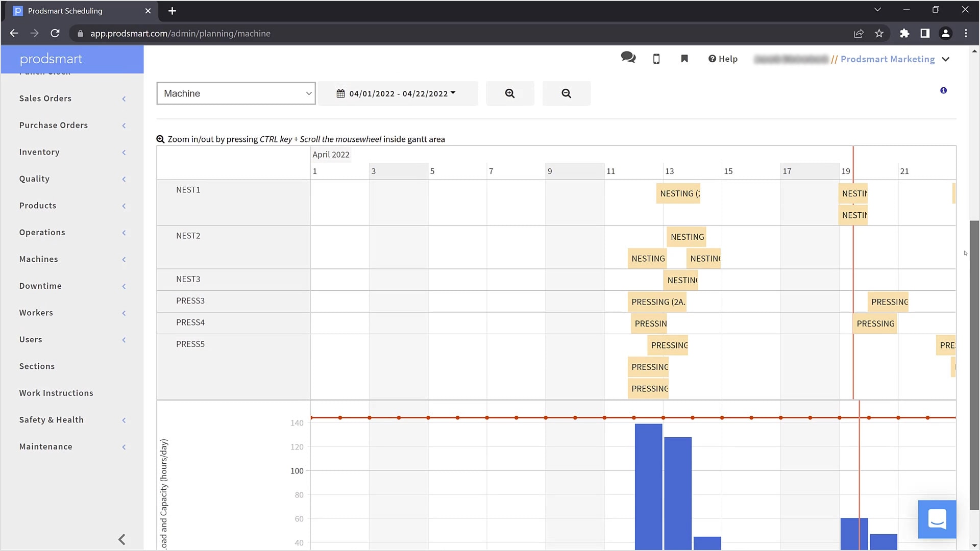The image size is (980, 551).
Task: Open the mobile preview icon
Action: [657, 59]
